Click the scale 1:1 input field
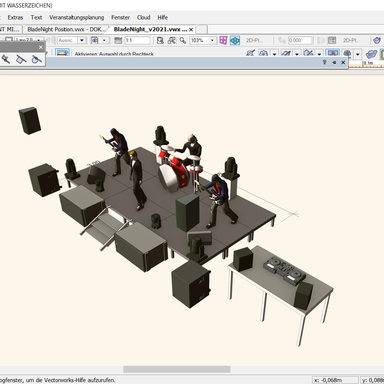This screenshot has height=384, width=384. pyautogui.click(x=137, y=40)
